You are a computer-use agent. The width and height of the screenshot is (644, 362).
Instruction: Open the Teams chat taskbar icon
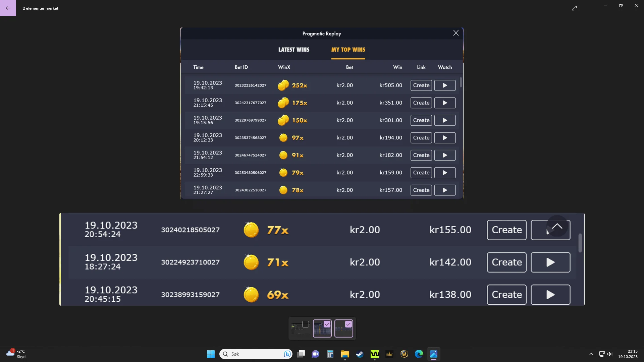point(315,354)
